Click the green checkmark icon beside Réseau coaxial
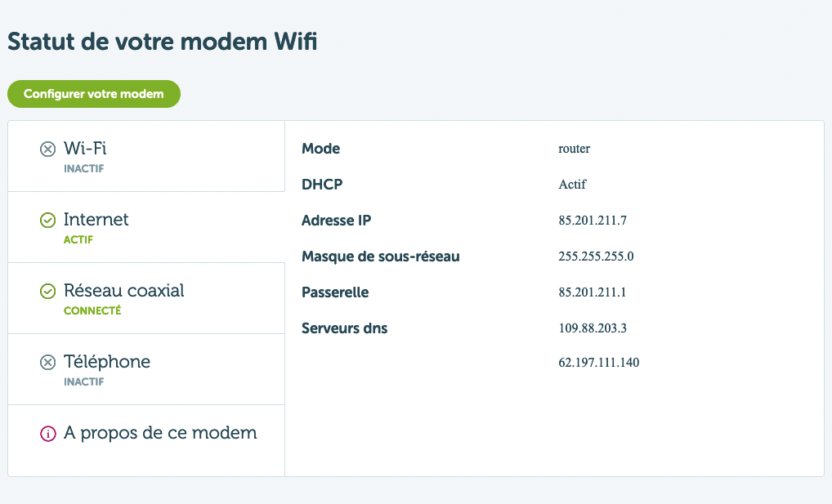 click(x=47, y=292)
